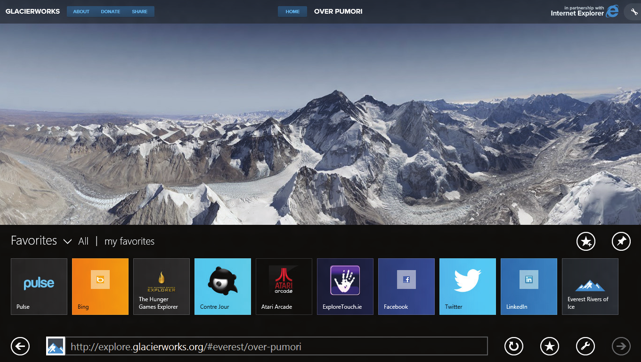The image size is (641, 362).
Task: Pin the site using the pushpin icon
Action: tap(621, 241)
